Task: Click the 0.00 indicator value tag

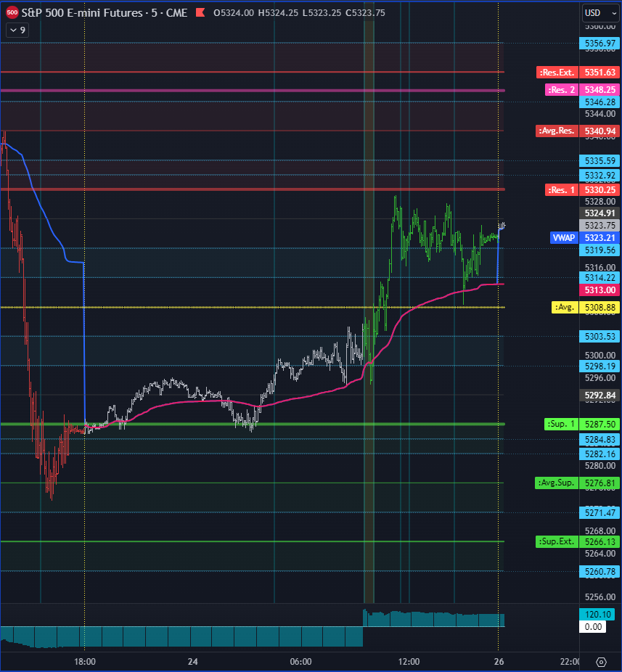Action: [x=593, y=626]
